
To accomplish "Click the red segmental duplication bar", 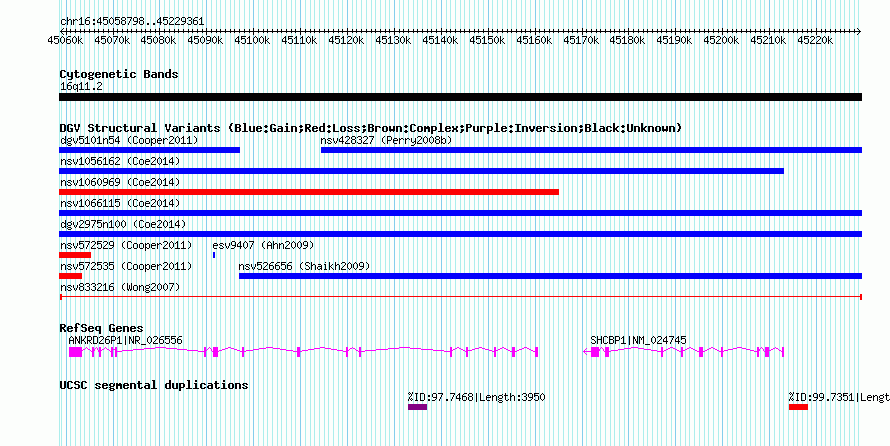I will [x=798, y=407].
